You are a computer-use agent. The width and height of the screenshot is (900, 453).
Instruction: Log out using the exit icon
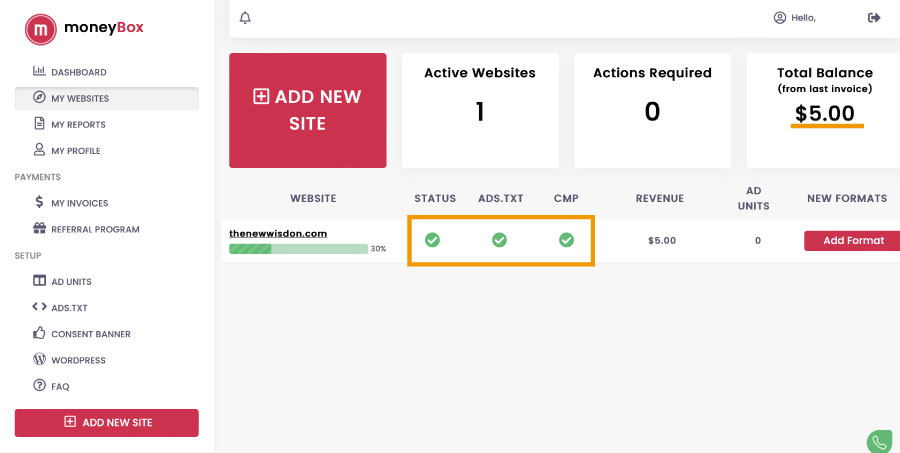[x=874, y=18]
